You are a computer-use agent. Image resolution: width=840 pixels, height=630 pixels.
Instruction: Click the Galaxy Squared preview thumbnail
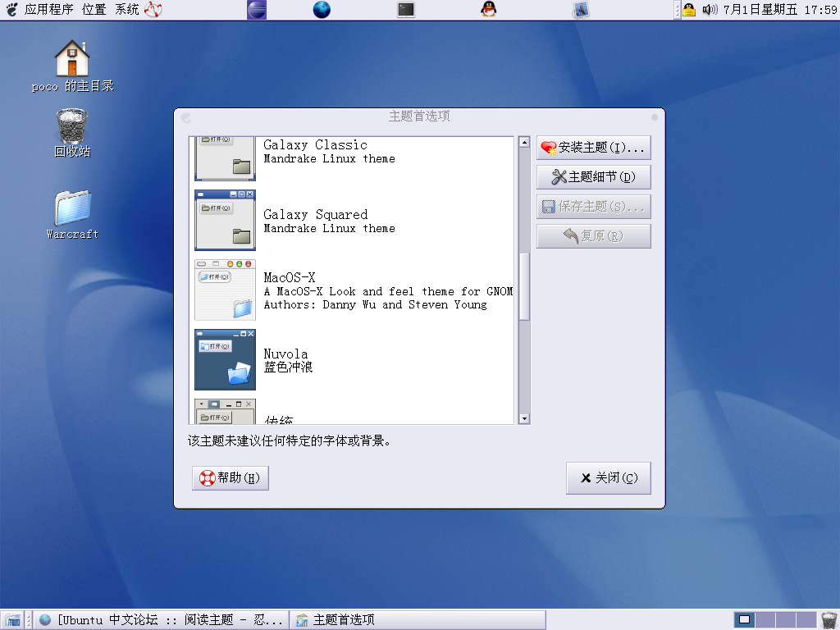(x=225, y=220)
